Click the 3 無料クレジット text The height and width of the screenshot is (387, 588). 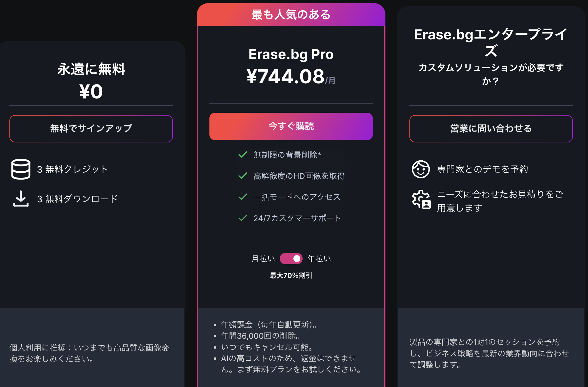(x=73, y=169)
